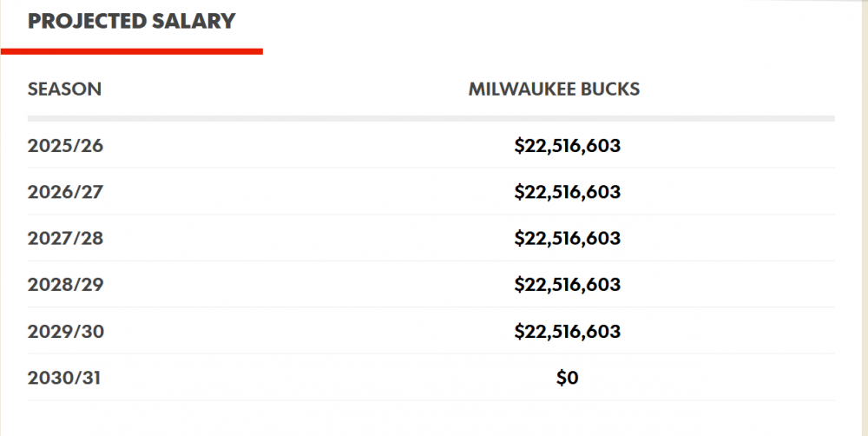Viewport: 868px width, 436px height.
Task: Click the Bucks salary amount for 2025/26
Action: pos(567,145)
